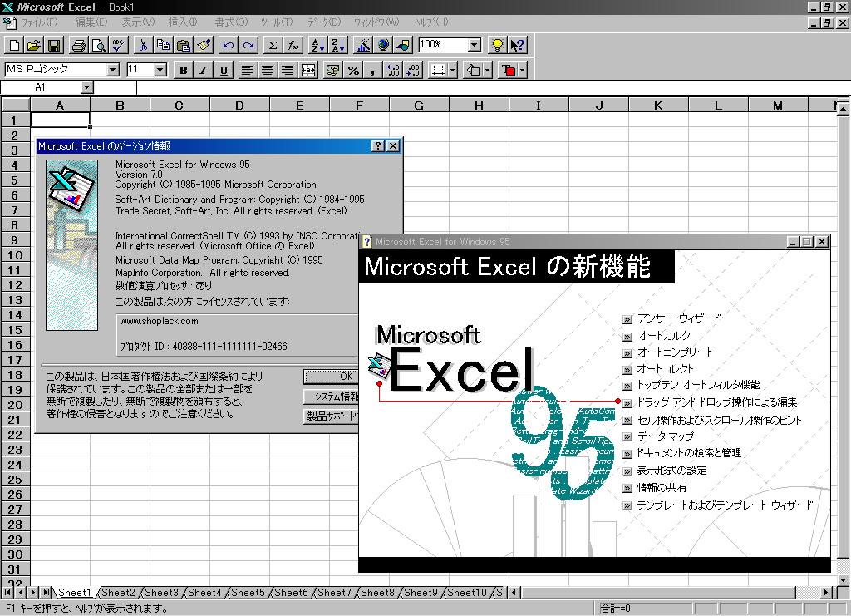Open the 表示(V) menu
This screenshot has width=851, height=616.
click(138, 22)
